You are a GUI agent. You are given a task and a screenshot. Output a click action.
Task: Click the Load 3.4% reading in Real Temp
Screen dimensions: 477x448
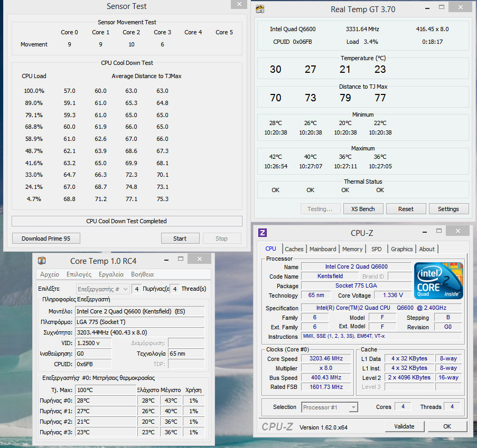coord(362,42)
